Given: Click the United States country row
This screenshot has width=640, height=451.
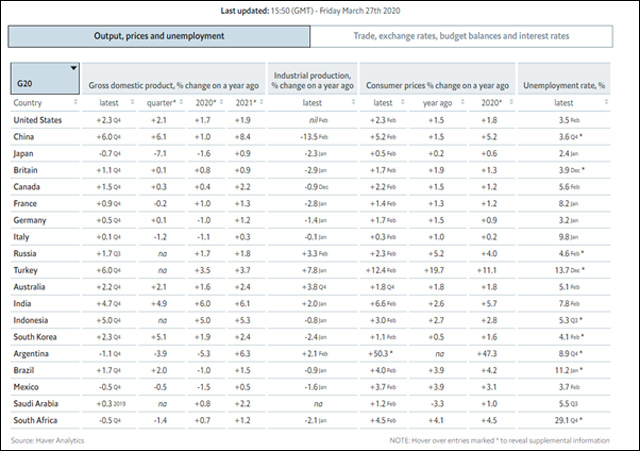Looking at the screenshot, I should (x=37, y=120).
